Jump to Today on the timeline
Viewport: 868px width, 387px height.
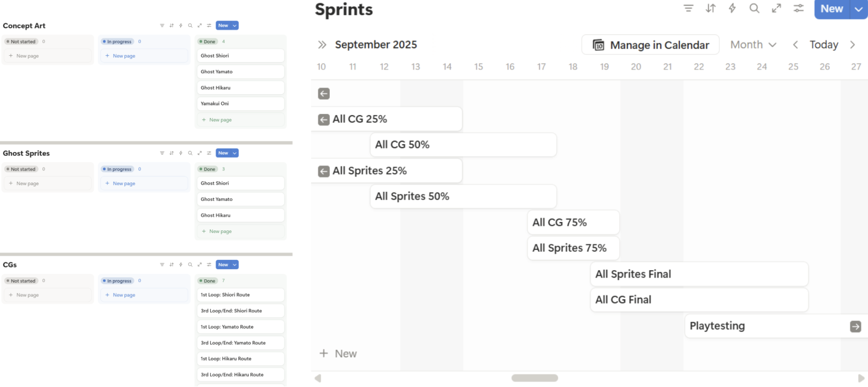pos(824,45)
